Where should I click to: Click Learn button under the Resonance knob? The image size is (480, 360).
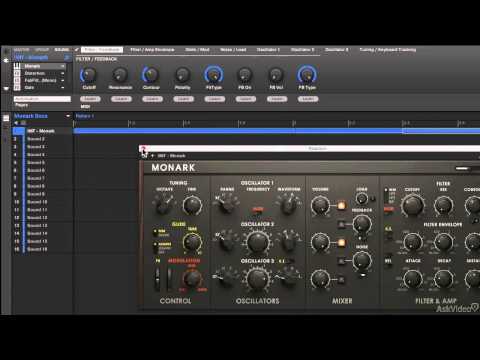tap(121, 99)
